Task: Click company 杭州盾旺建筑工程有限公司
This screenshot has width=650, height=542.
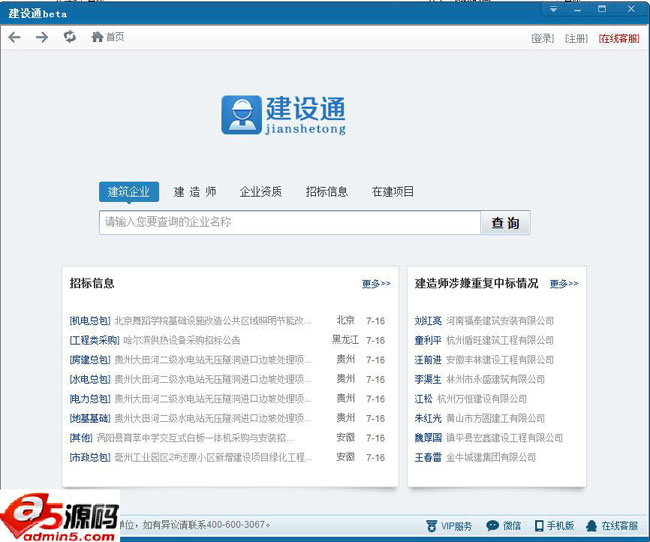Action: pos(500,340)
